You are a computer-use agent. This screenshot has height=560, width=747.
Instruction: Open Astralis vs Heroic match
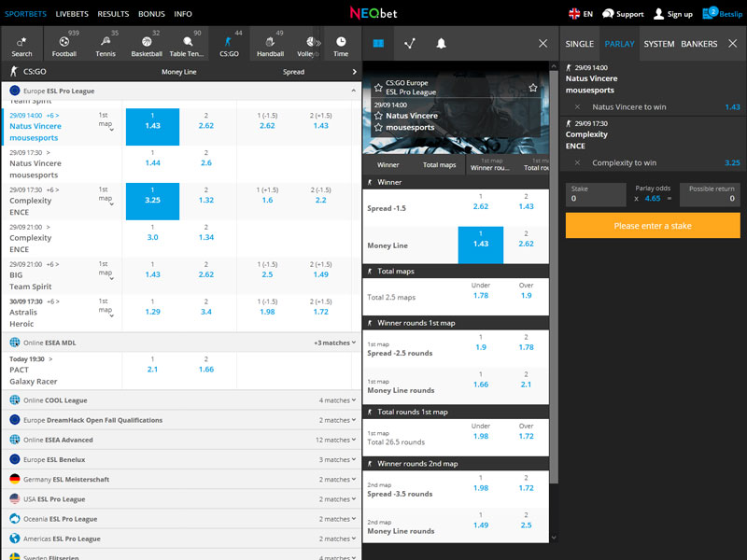(x=22, y=318)
